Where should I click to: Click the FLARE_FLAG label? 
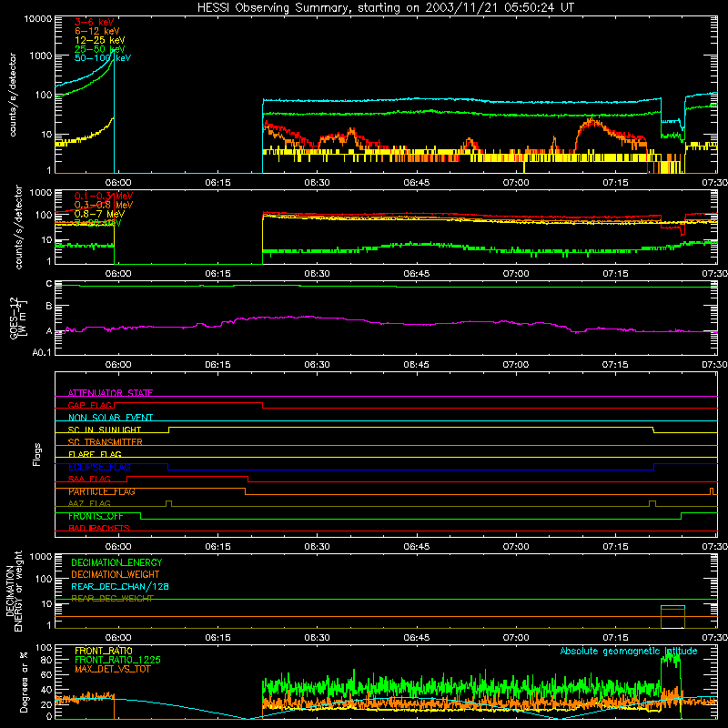click(95, 454)
